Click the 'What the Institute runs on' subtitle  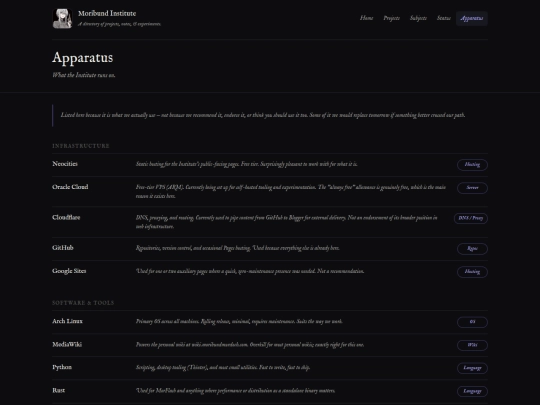[x=84, y=75]
